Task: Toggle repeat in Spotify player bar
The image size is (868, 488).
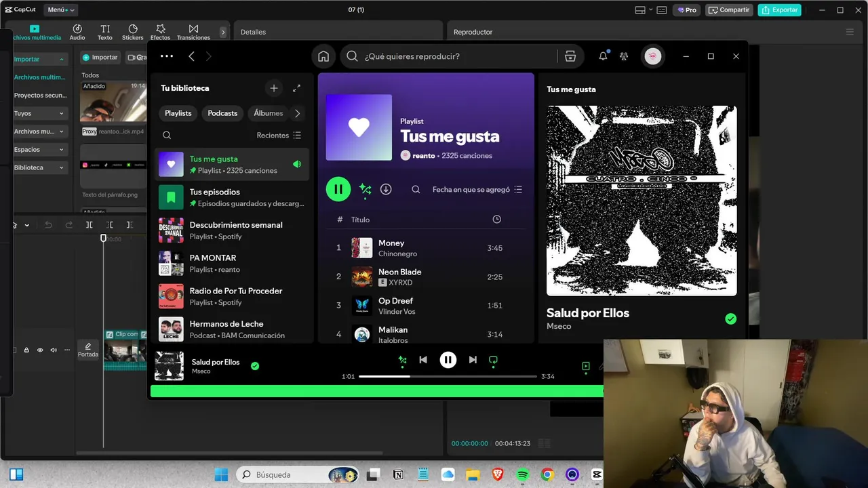Action: [x=493, y=361]
